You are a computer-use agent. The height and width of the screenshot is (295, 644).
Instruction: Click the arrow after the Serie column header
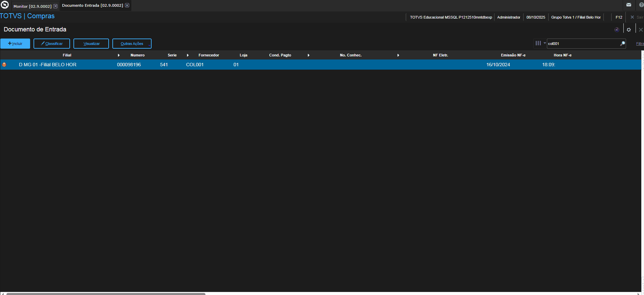[188, 55]
